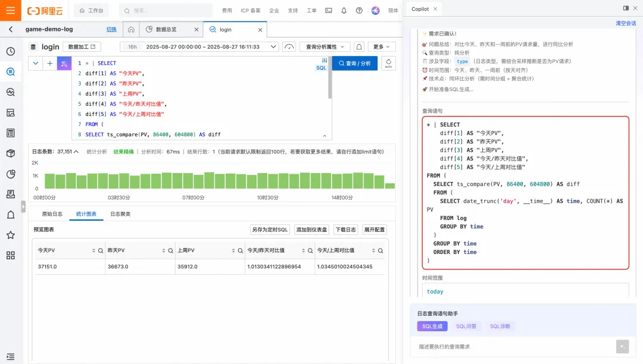643x364 pixels.
Task: Sort the 今天PV column
Action: point(93,250)
